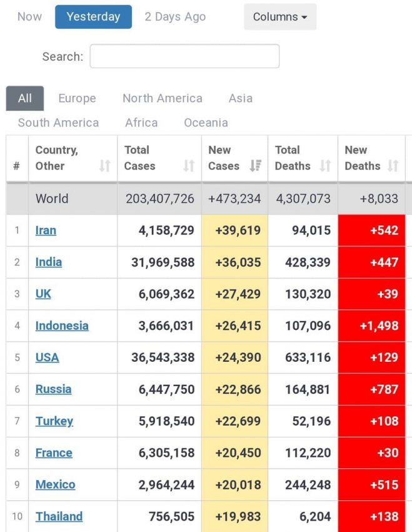The width and height of the screenshot is (412, 532).
Task: Open the India country page
Action: point(48,262)
